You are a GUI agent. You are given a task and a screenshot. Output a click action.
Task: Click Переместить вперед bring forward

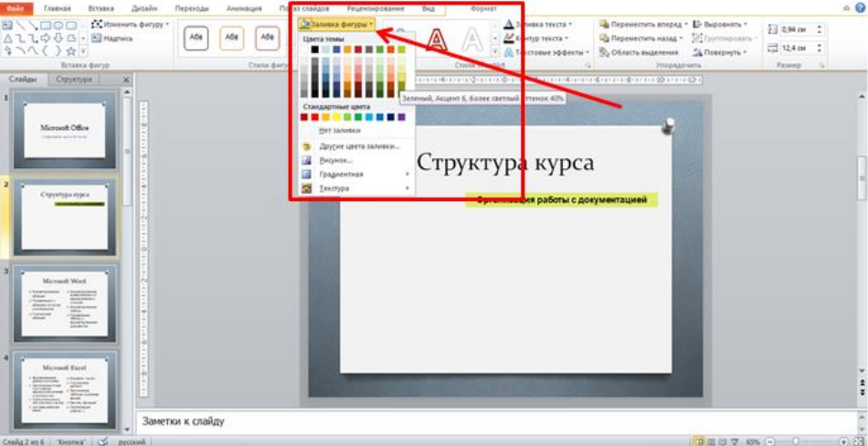coord(643,25)
